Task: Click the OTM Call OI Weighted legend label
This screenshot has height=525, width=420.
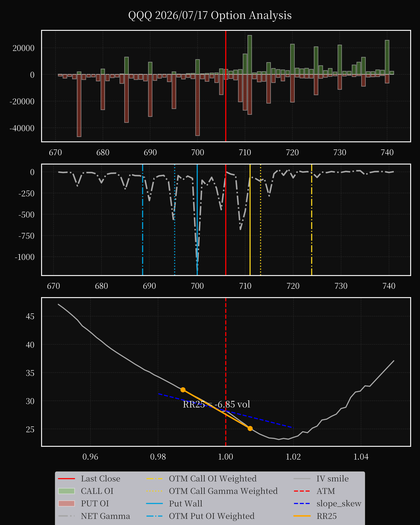Action: click(x=213, y=478)
